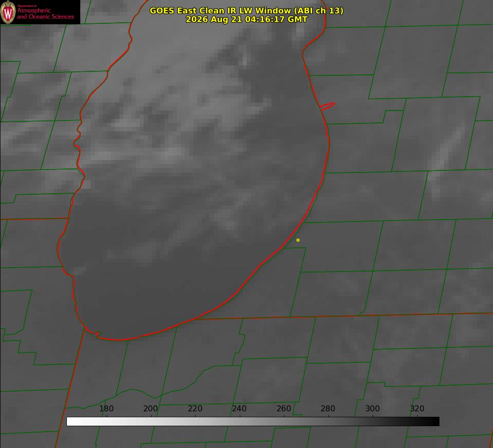Click the 320 colorbar label
This screenshot has height=448, width=493.
417,408
